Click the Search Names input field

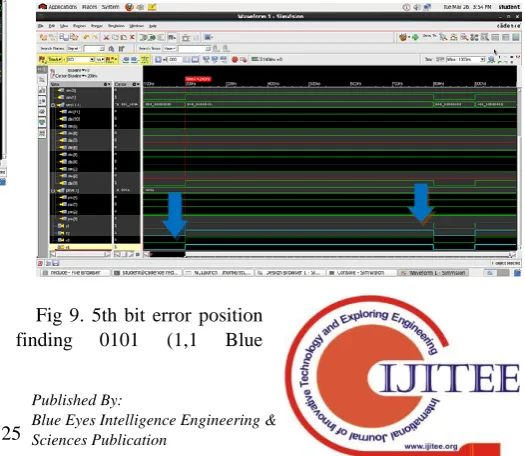click(x=94, y=49)
